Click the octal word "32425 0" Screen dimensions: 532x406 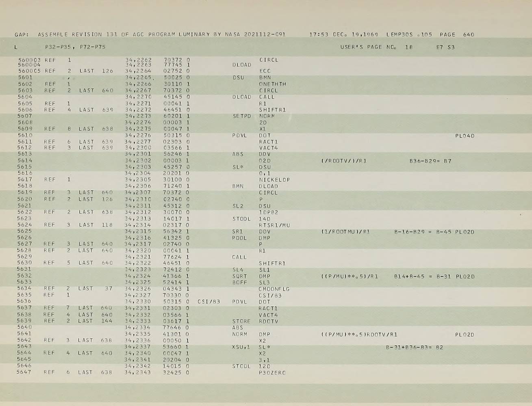pyautogui.click(x=176, y=372)
